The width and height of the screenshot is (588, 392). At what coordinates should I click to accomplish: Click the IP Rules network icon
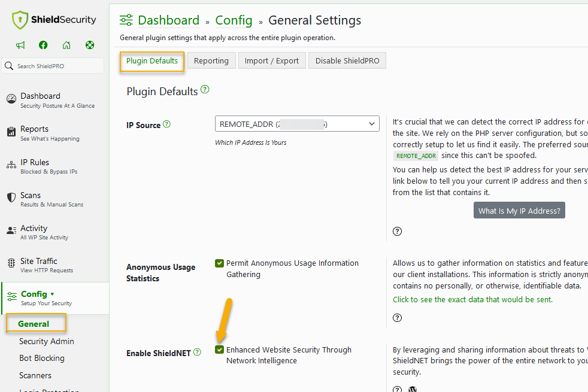[x=11, y=165]
